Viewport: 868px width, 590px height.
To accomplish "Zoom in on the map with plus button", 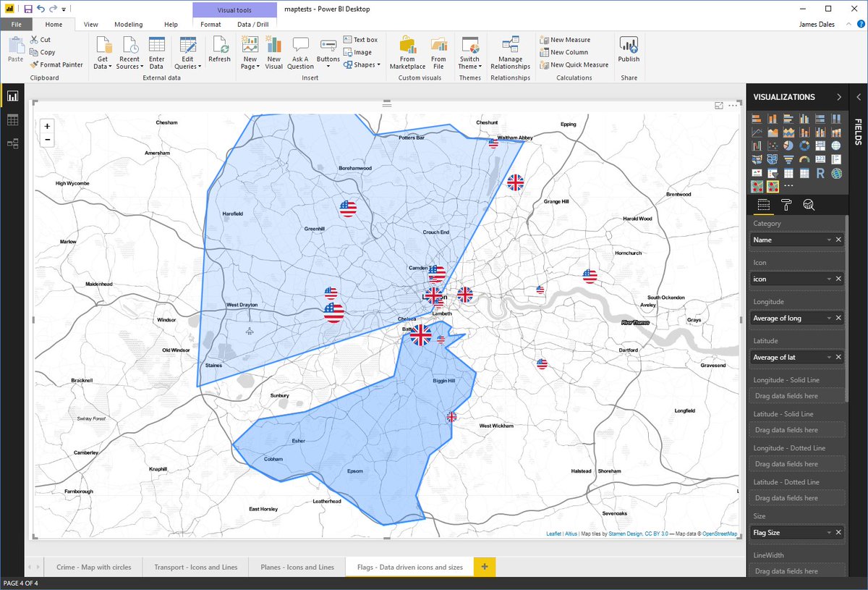I will (x=48, y=126).
